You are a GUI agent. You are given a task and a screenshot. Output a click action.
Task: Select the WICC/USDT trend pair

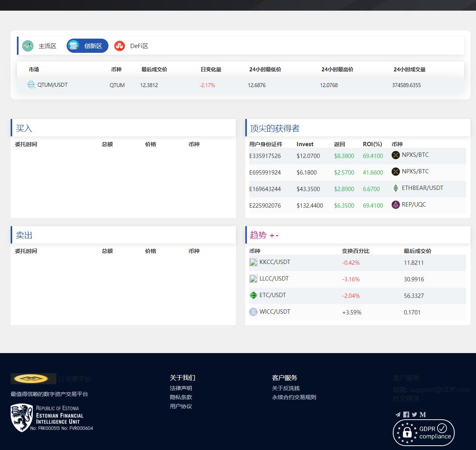(x=275, y=312)
